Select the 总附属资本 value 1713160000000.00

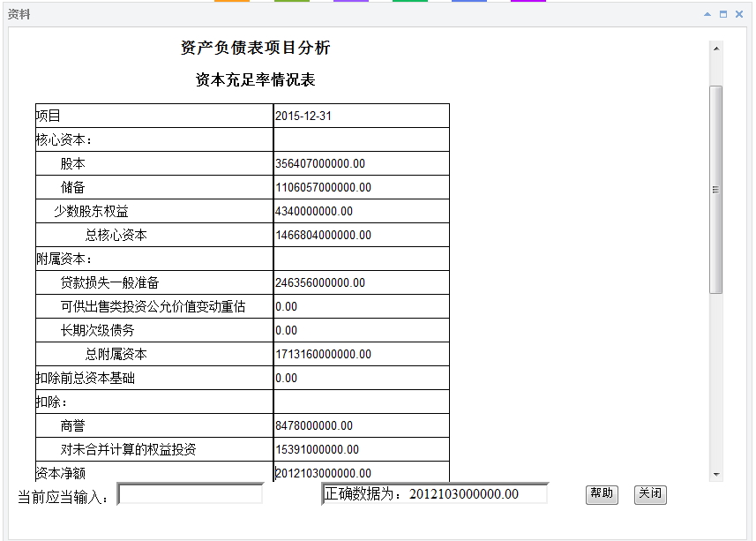pos(323,354)
